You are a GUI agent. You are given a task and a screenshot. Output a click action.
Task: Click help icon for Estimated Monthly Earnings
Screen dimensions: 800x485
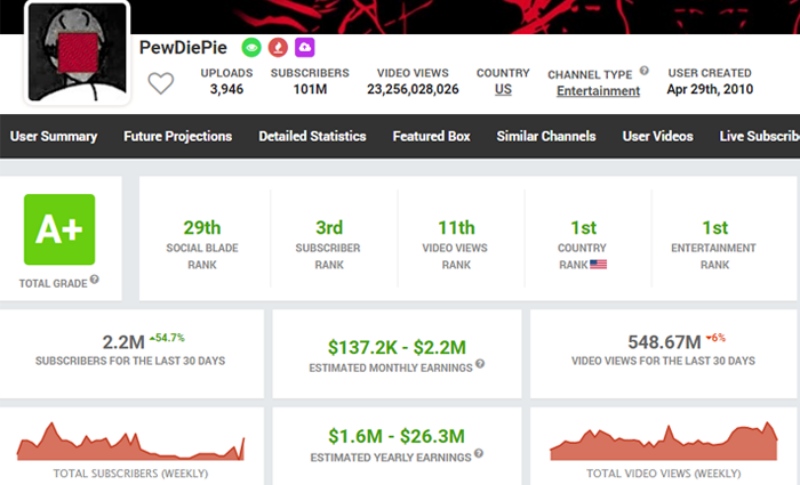pyautogui.click(x=480, y=364)
